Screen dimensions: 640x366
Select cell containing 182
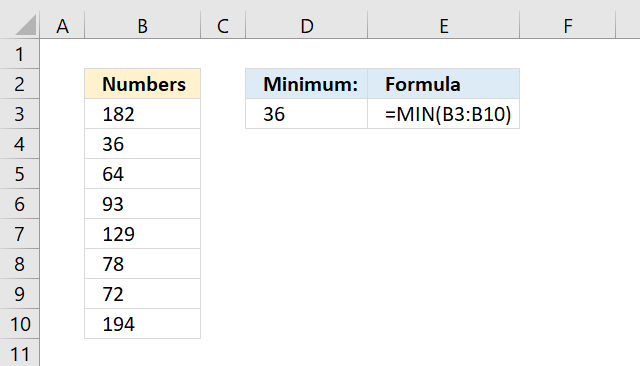[142, 114]
